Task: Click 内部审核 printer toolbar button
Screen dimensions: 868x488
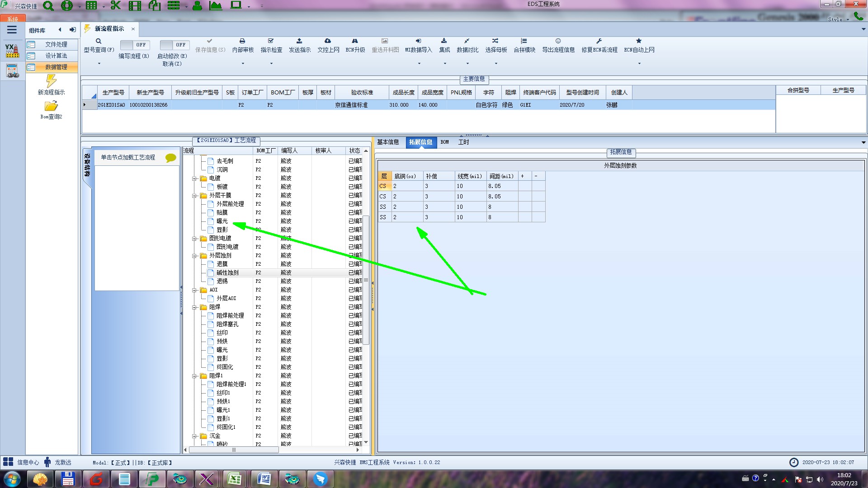Action: [x=243, y=46]
